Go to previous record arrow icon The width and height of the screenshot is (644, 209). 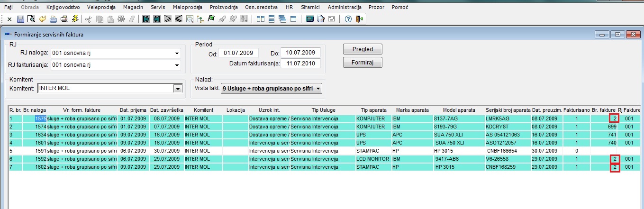pos(157,19)
